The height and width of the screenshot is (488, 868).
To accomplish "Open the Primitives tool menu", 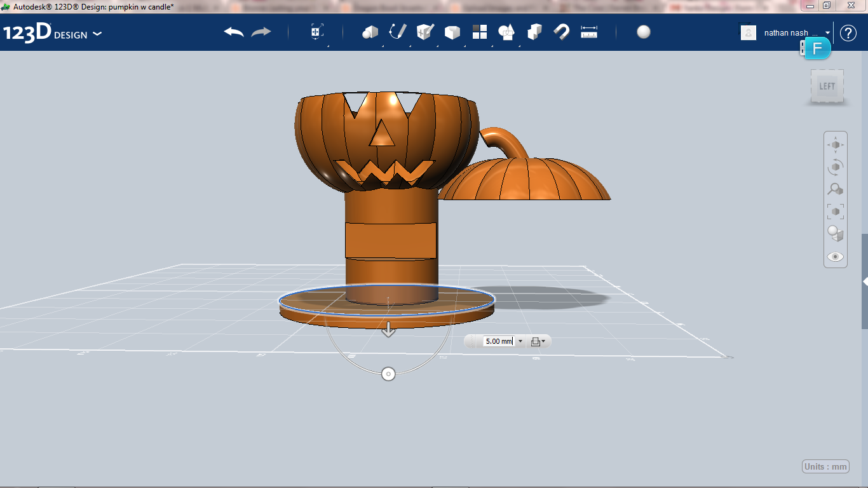I will pos(370,32).
